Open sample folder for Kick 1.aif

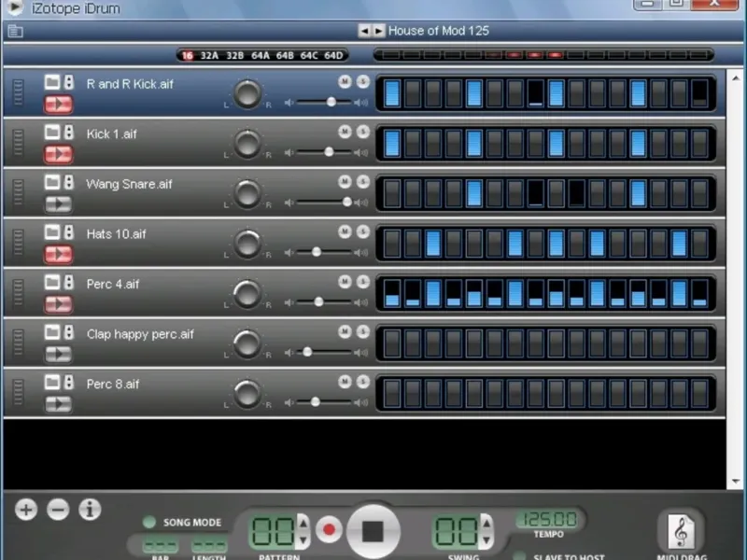pos(52,132)
